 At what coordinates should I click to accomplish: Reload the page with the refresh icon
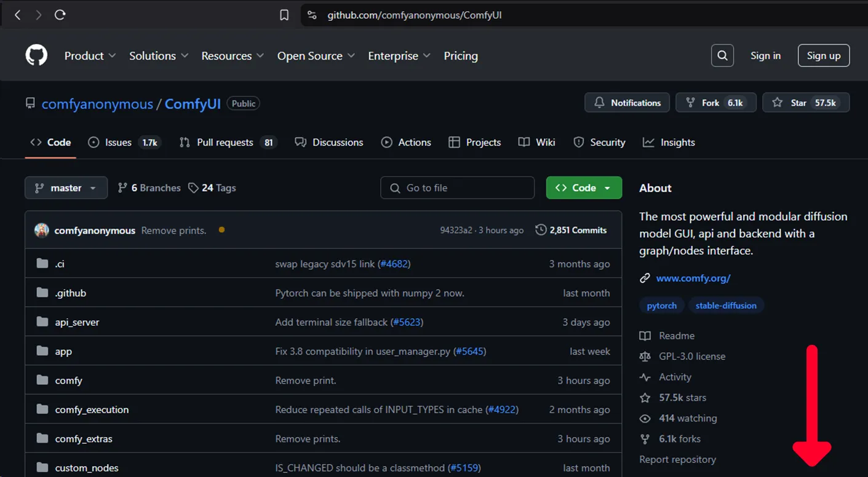(60, 14)
